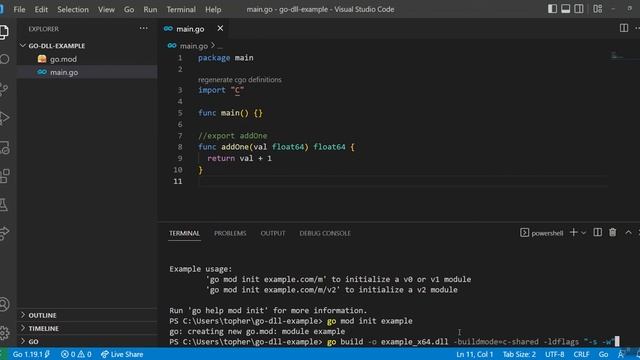Maximize panel size with up chevron
This screenshot has width=640, height=360.
pyautogui.click(x=628, y=232)
